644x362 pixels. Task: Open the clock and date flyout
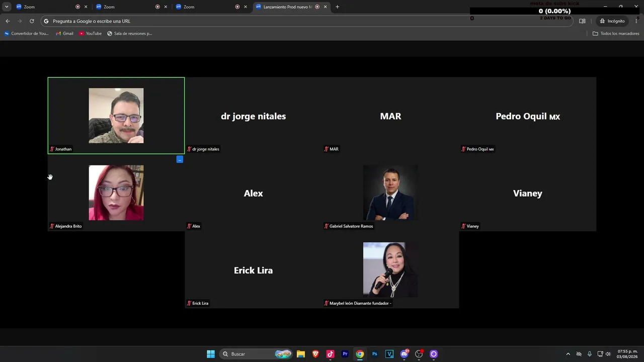coord(627,354)
